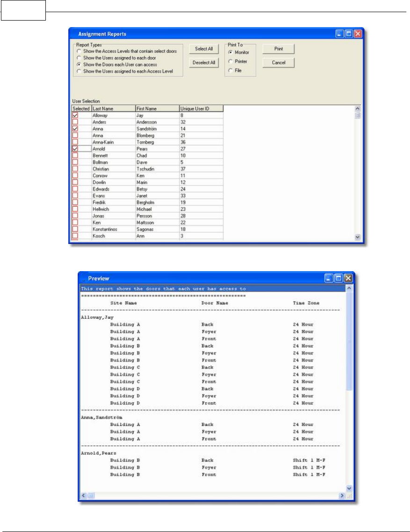Check the Evans Janet row checkbox
Image resolution: width=410 pixels, height=532 pixels.
tap(75, 196)
